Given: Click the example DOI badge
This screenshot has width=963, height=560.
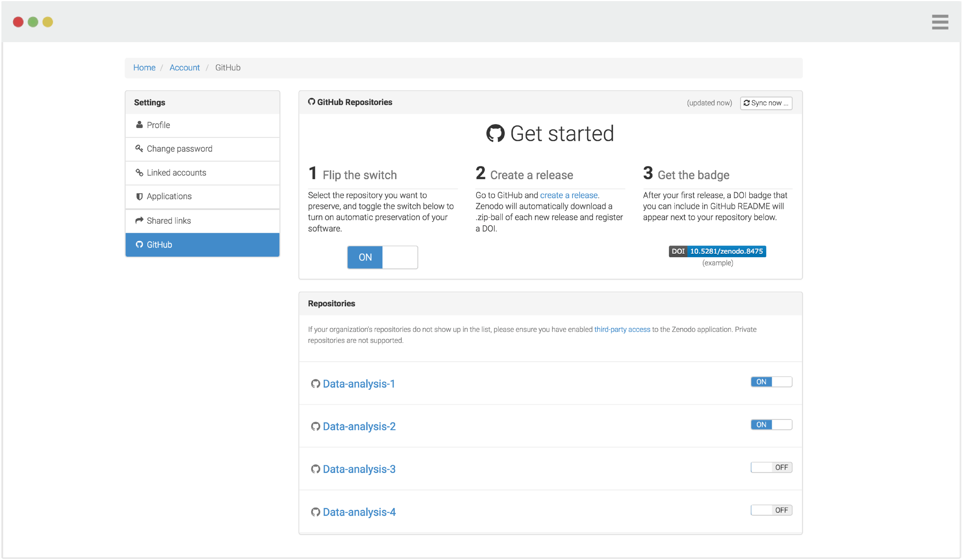Looking at the screenshot, I should (717, 251).
